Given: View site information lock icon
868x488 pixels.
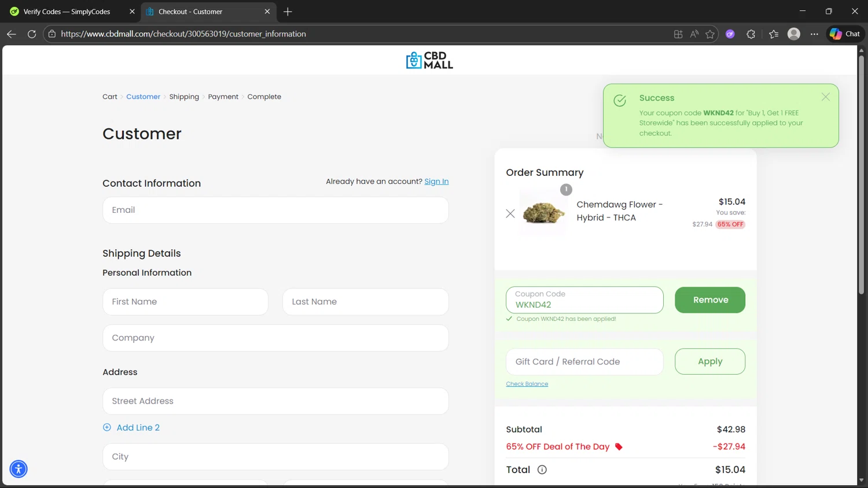Looking at the screenshot, I should coord(52,34).
